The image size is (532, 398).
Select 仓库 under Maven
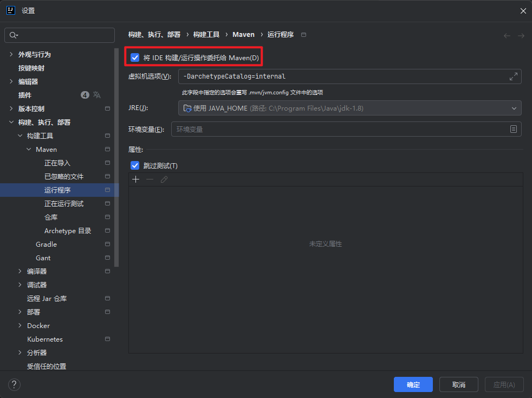51,217
